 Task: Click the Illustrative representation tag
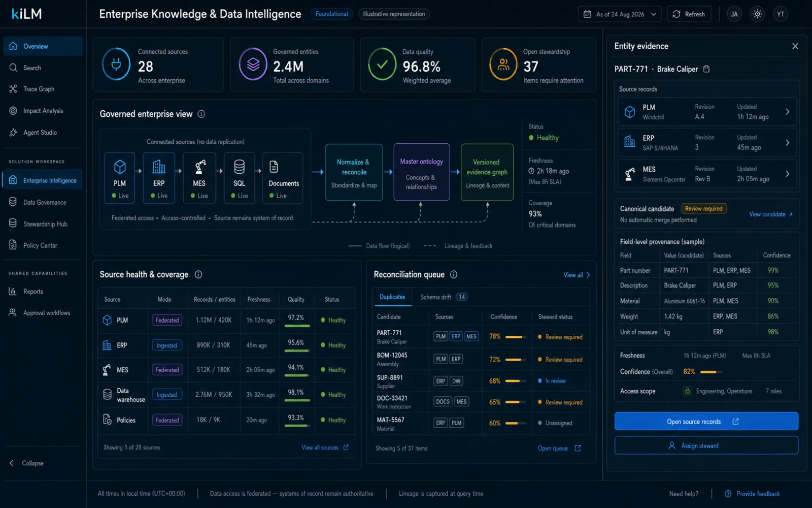[394, 14]
